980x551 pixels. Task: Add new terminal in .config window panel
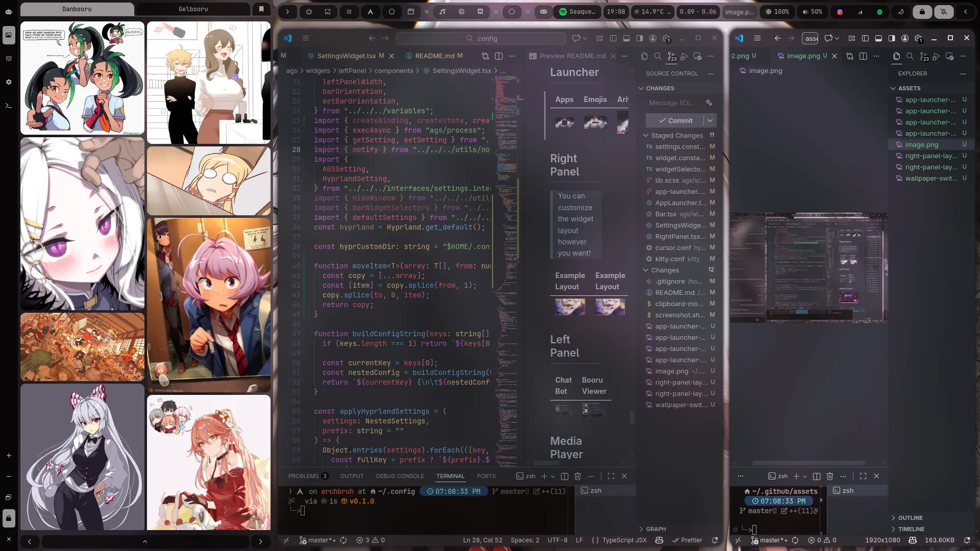pyautogui.click(x=544, y=476)
